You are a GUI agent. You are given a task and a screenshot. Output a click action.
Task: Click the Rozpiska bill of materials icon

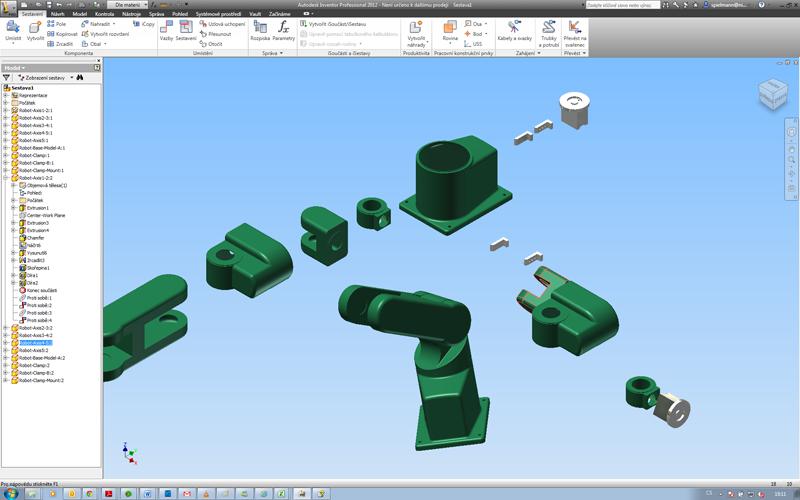[x=260, y=32]
